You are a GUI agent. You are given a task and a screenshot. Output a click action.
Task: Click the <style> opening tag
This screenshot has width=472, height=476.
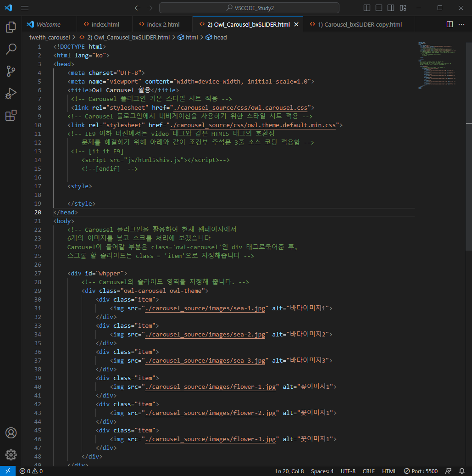click(79, 186)
